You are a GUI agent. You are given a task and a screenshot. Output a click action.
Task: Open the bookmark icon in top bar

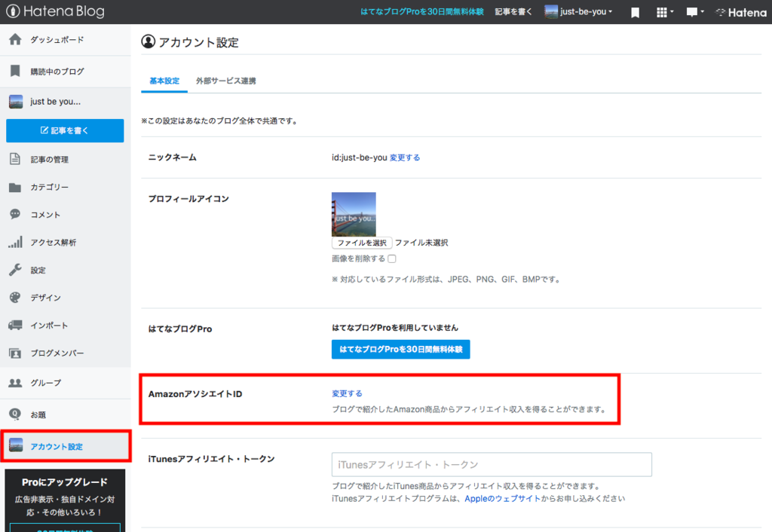pos(635,12)
